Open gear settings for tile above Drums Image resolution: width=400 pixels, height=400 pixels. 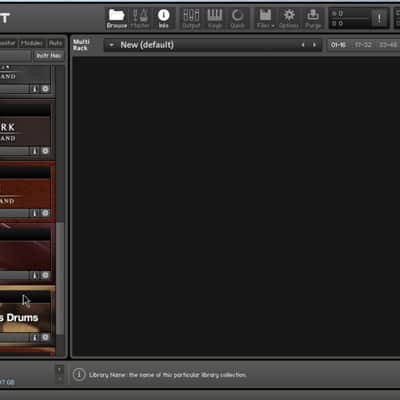(45, 275)
